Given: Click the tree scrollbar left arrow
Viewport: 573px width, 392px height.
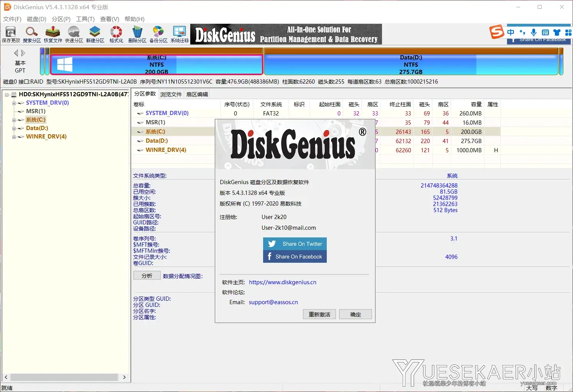Looking at the screenshot, I should 5,377.
